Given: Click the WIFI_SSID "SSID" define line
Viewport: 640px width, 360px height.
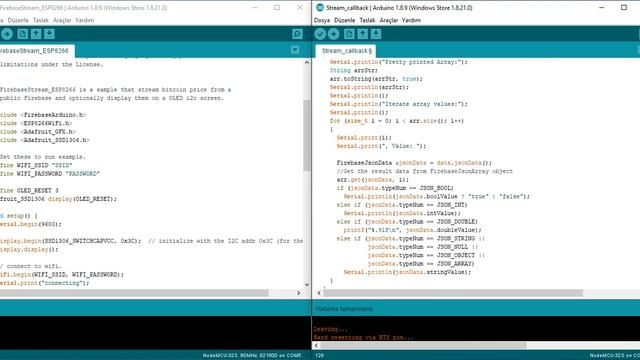Looking at the screenshot, I should click(36, 165).
